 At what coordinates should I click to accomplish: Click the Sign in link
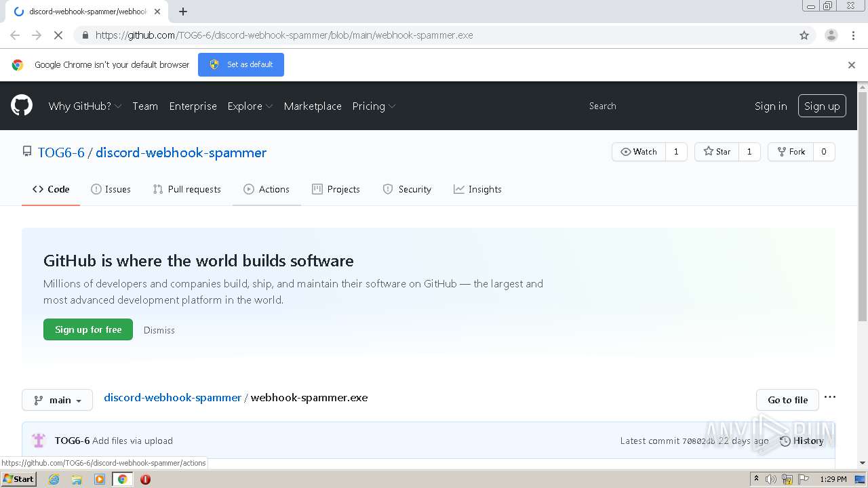pyautogui.click(x=771, y=106)
